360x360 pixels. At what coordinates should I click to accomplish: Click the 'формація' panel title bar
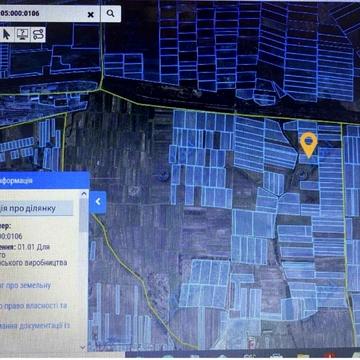44,181
